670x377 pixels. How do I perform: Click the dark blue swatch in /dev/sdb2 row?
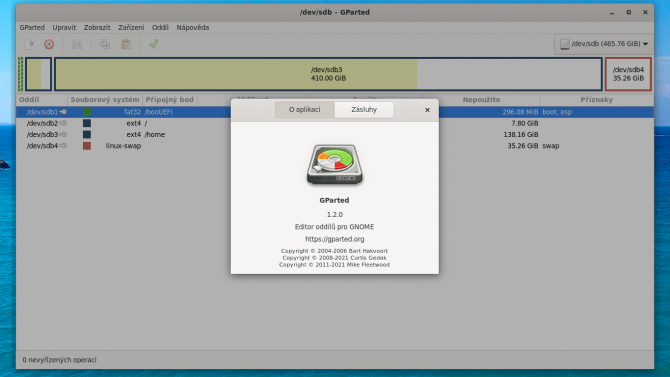pyautogui.click(x=87, y=123)
